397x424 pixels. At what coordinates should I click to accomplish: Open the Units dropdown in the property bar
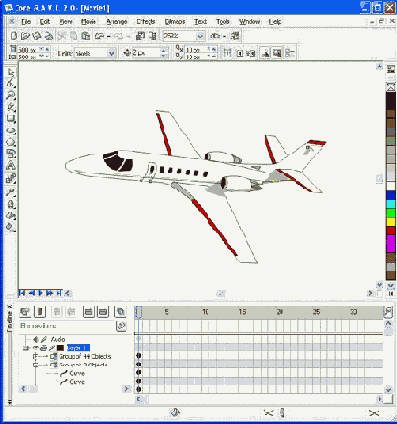pos(112,53)
